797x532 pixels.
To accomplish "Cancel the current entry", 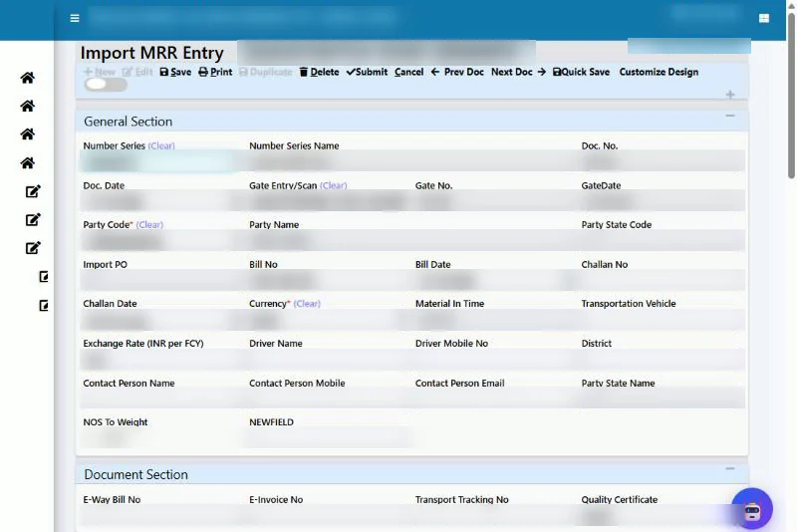I will [x=408, y=72].
